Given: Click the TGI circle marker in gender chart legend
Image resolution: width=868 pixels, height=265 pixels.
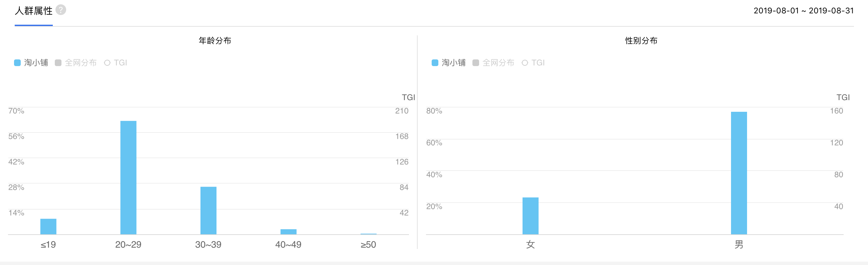Looking at the screenshot, I should click(525, 63).
